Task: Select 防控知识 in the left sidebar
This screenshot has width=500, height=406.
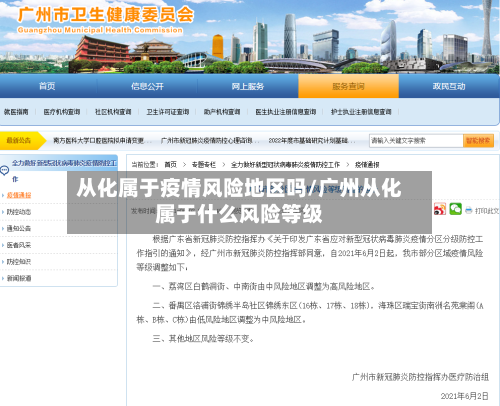Action: tap(19, 262)
